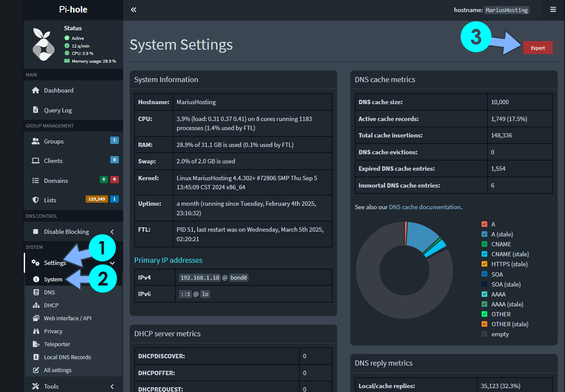Expand the Disable Blocking submenu arrow
The image size is (565, 392).
112,232
